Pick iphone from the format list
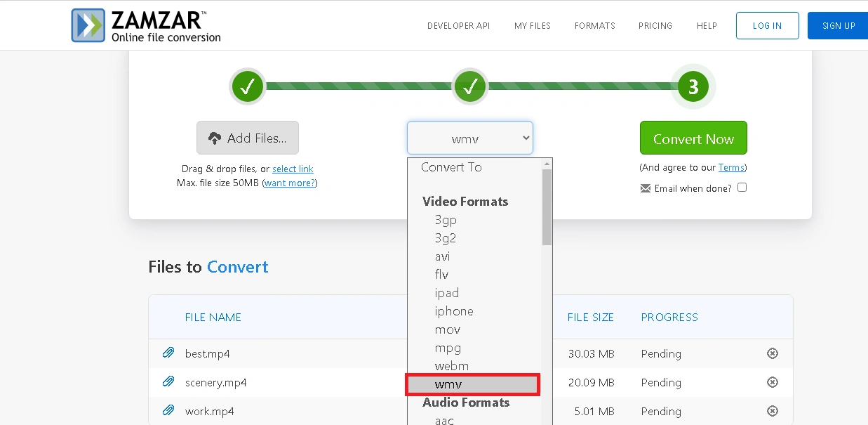868x425 pixels. click(454, 311)
